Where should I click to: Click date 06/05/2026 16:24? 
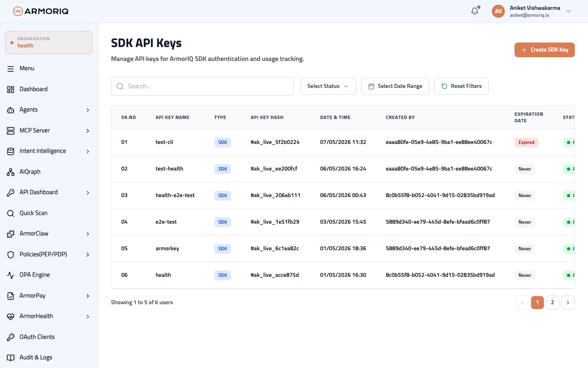343,169
